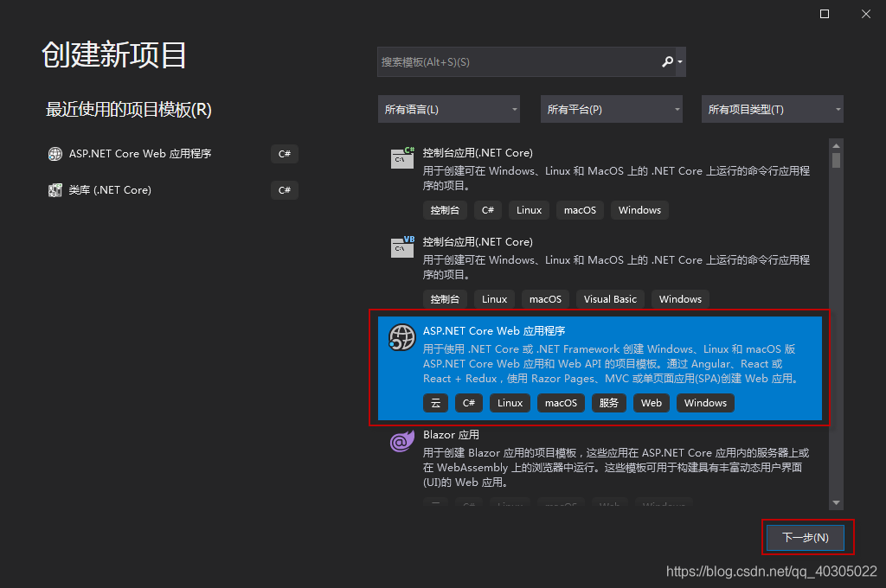Click macOS tag in ASP.NET Core template

click(561, 403)
